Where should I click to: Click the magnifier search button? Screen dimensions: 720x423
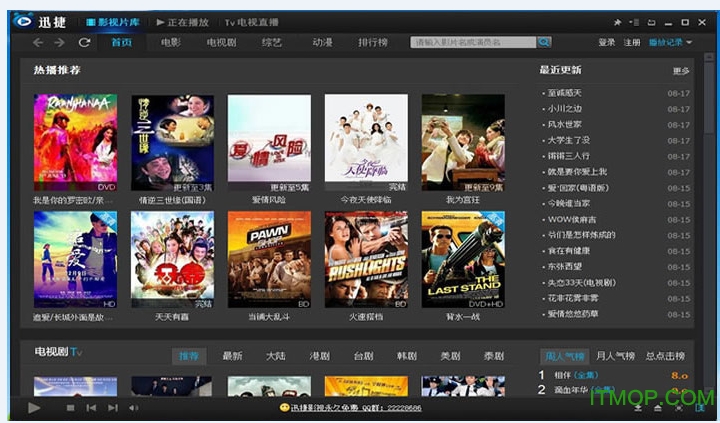tap(544, 42)
